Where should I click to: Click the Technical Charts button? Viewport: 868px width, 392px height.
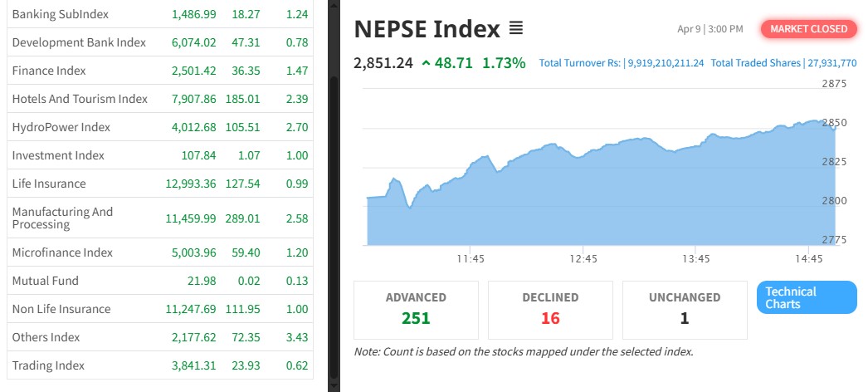click(806, 298)
